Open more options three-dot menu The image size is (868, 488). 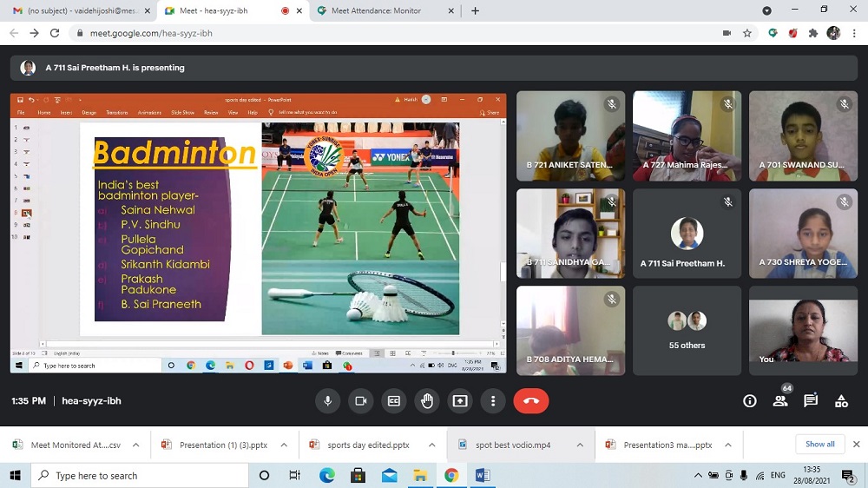(493, 401)
